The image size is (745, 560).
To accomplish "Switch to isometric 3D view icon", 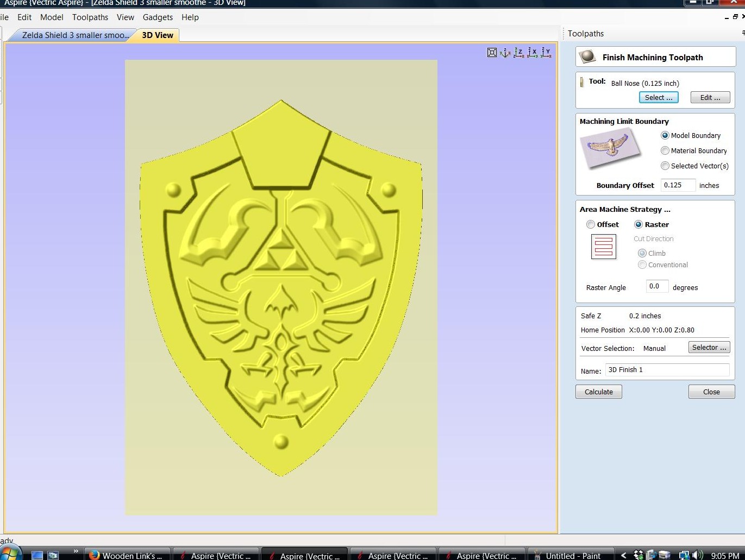I will click(505, 53).
